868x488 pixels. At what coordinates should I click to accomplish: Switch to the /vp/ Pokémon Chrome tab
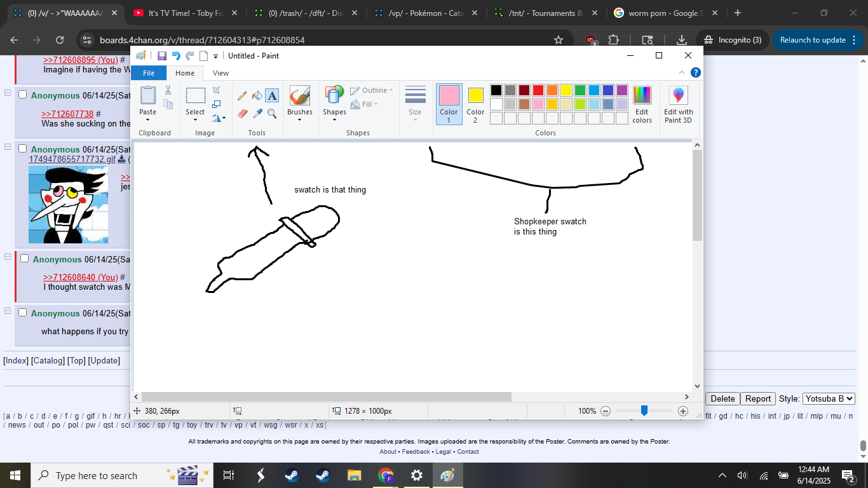point(425,13)
